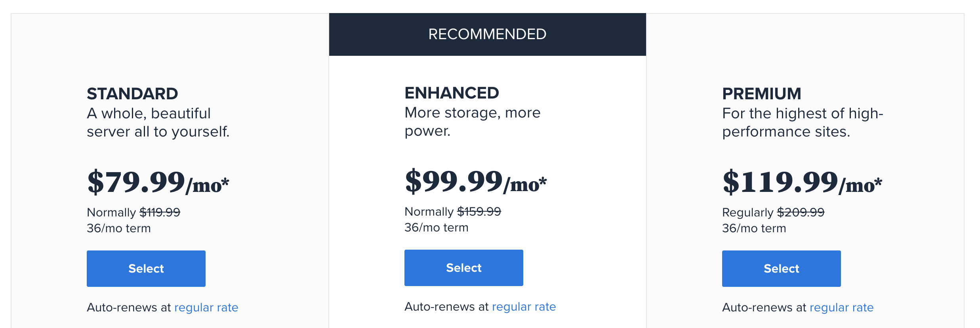Image resolution: width=980 pixels, height=328 pixels.
Task: Click the $79.99/mo price
Action: point(158,182)
